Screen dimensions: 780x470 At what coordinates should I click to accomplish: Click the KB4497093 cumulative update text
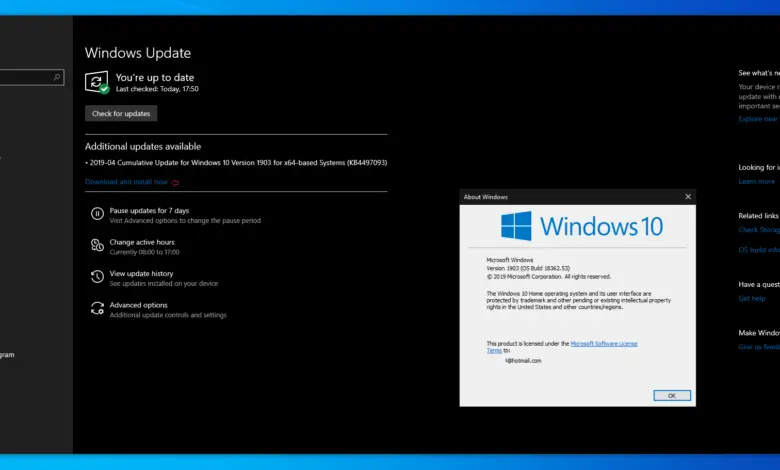(x=238, y=163)
